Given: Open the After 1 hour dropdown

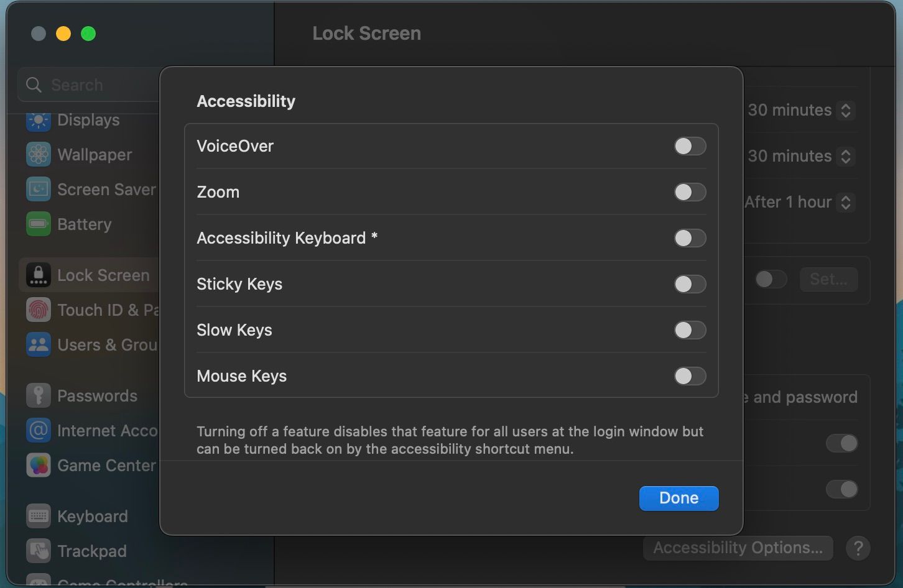Looking at the screenshot, I should point(845,203).
